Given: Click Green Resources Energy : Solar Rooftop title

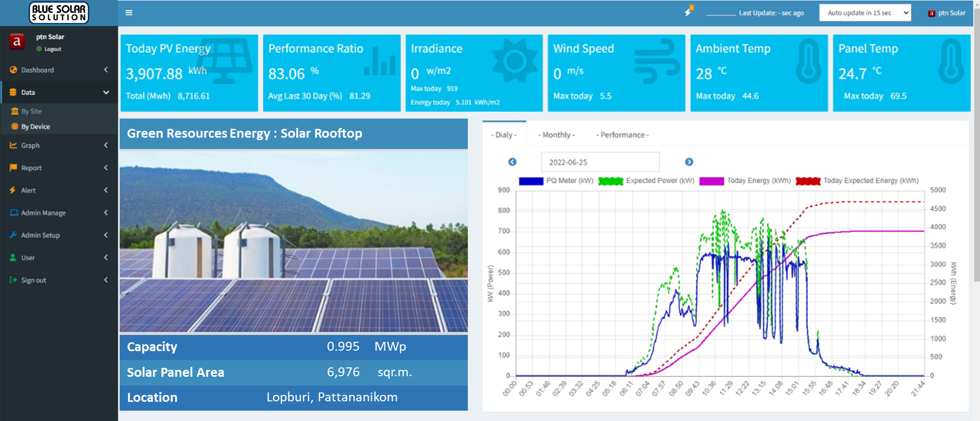Looking at the screenshot, I should [x=245, y=133].
